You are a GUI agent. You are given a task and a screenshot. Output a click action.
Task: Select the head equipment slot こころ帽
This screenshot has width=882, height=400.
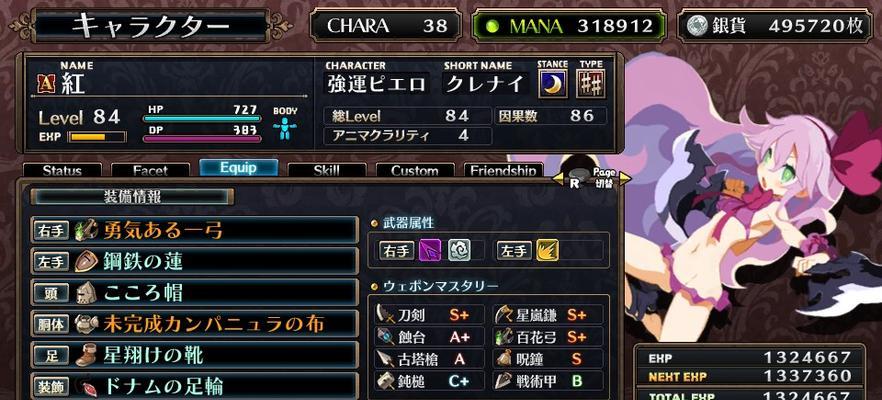tap(195, 293)
